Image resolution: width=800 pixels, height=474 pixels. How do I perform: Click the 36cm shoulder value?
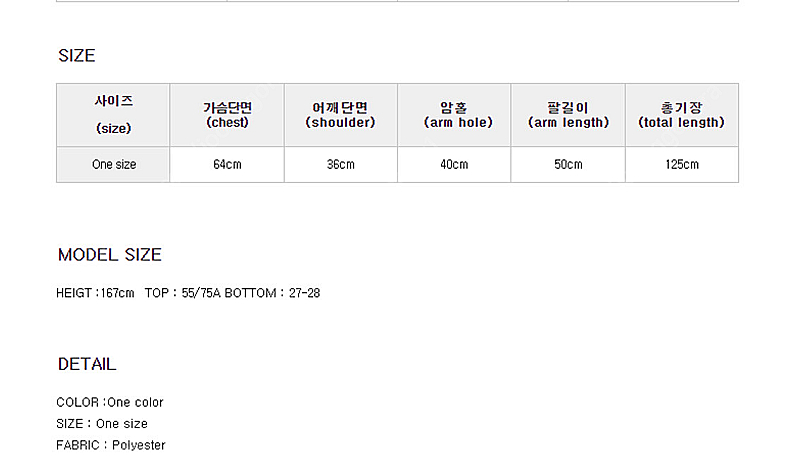tap(340, 164)
